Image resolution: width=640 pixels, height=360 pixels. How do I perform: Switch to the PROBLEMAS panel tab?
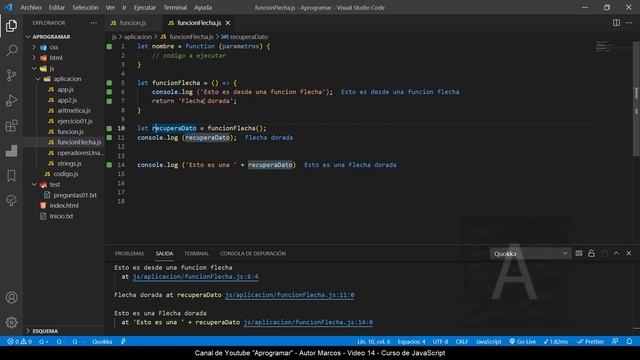click(x=129, y=253)
